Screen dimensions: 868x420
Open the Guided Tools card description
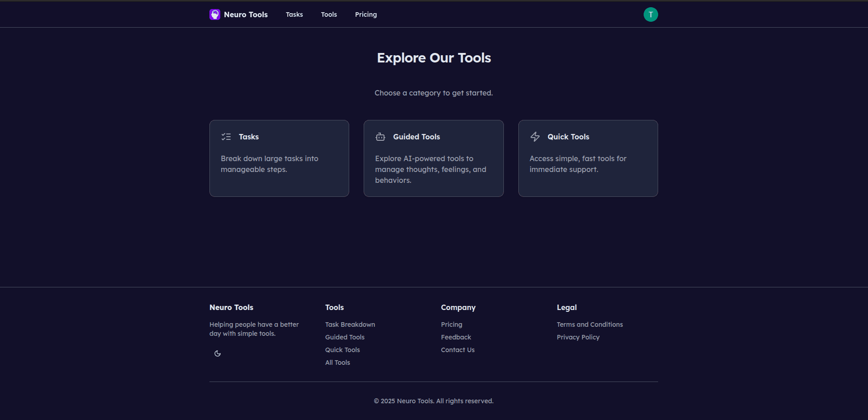pos(431,169)
